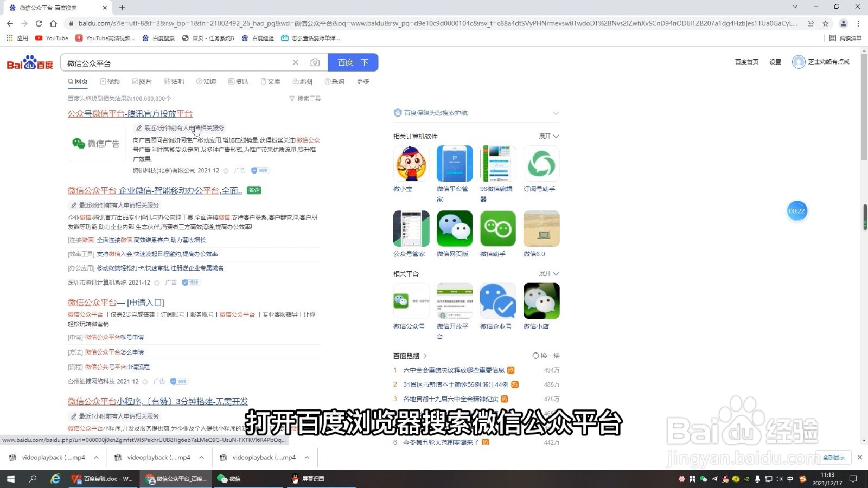This screenshot has width=868, height=488.
Task: Open the 阅读清单 reading list
Action: [846, 38]
